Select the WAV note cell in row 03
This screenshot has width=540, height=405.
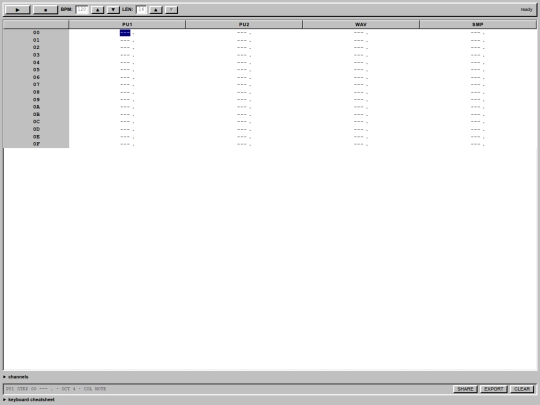(359, 55)
